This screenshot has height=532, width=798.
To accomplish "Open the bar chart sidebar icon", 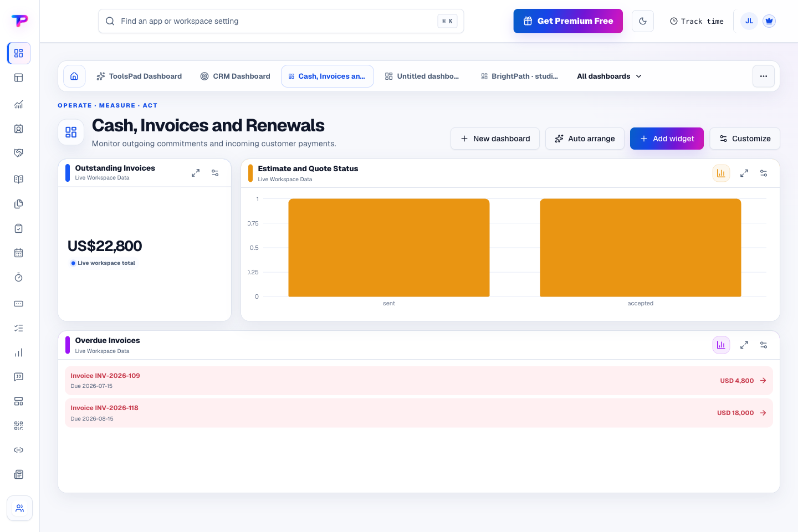I will pyautogui.click(x=19, y=352).
